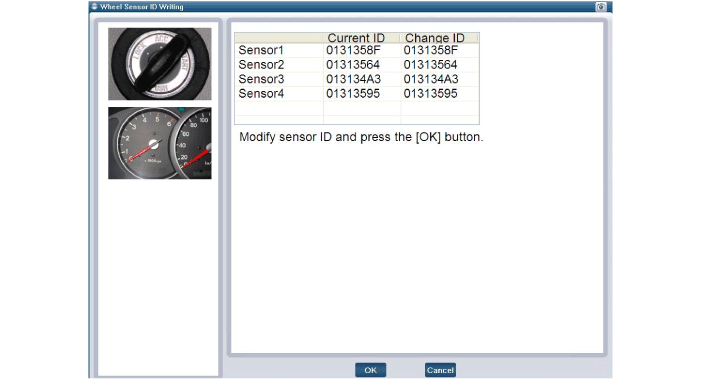
Task: Select Sensor2 Current ID cell
Action: click(x=362, y=65)
